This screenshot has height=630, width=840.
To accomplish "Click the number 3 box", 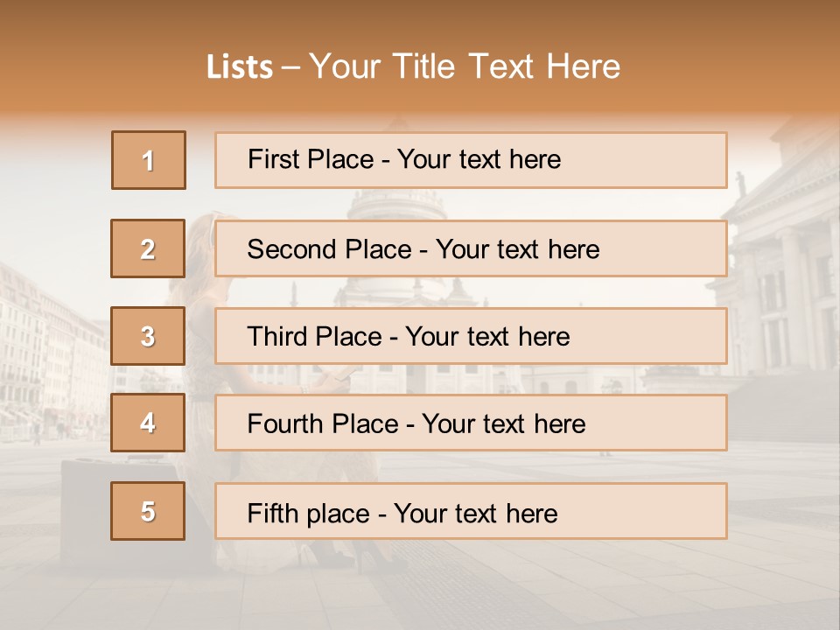I will tap(148, 336).
